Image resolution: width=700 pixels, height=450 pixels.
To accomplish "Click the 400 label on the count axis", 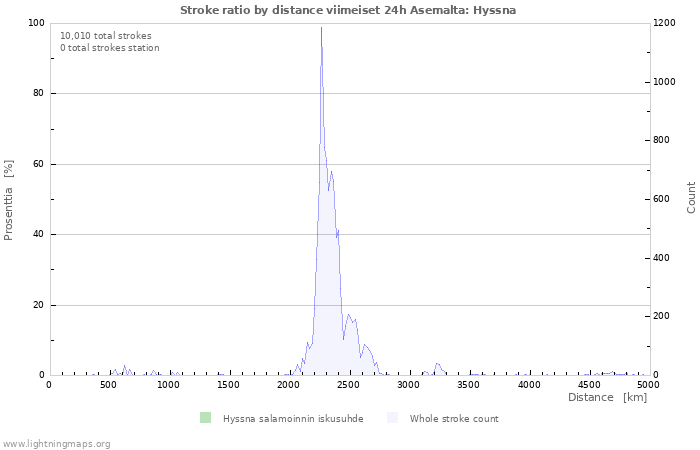I will 660,258.
